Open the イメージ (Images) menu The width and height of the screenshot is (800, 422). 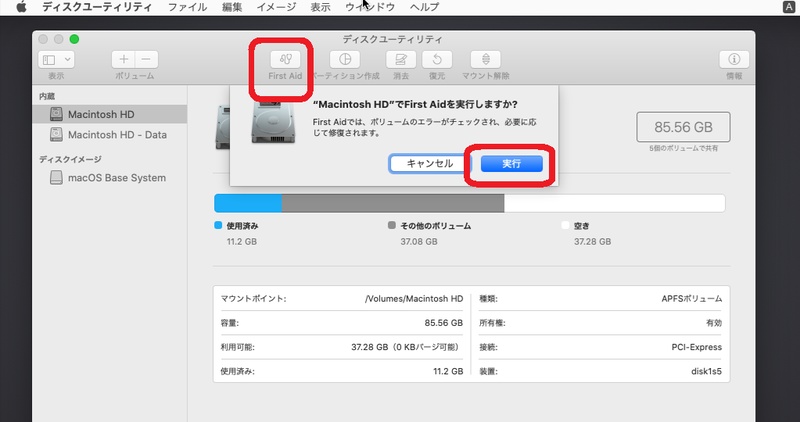pos(276,7)
